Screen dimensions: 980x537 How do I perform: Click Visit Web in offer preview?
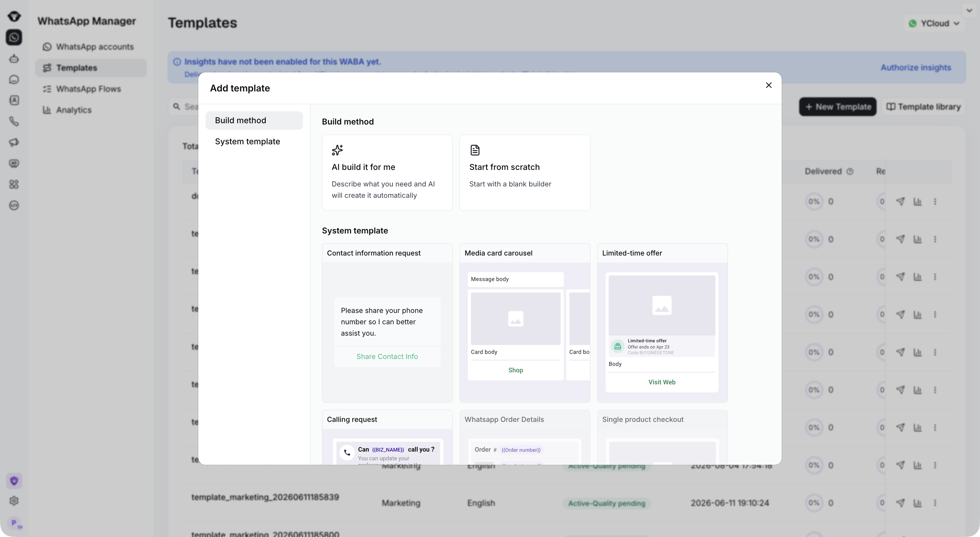(662, 382)
